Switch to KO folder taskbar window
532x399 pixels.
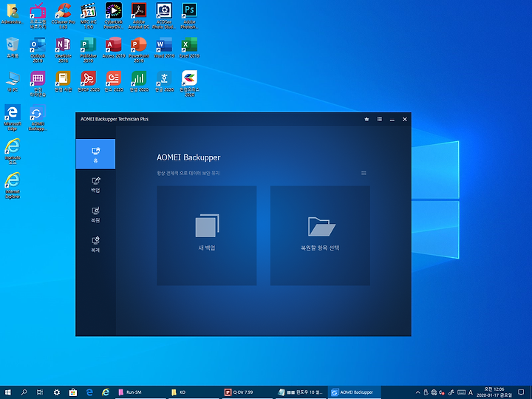pyautogui.click(x=194, y=392)
